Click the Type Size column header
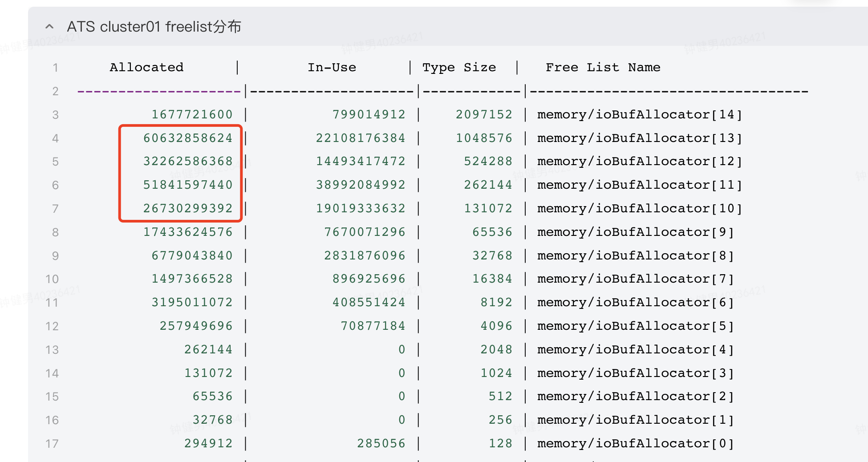 click(460, 67)
